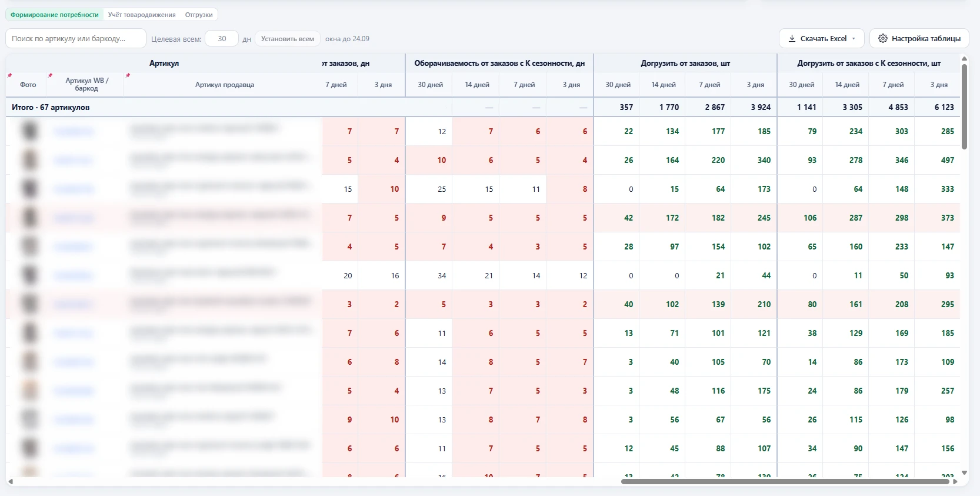Switch to the Формирование потребности tab
Image resolution: width=980 pixels, height=496 pixels.
pos(55,15)
